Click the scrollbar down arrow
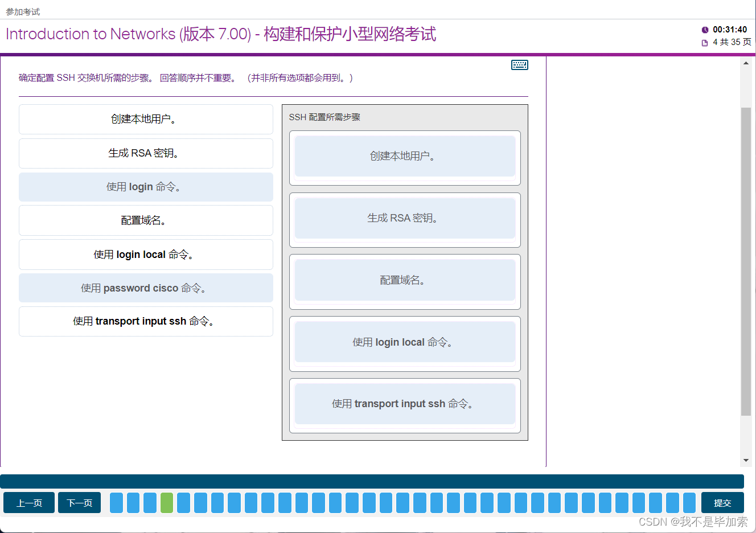Viewport: 756px width, 533px height. click(746, 460)
